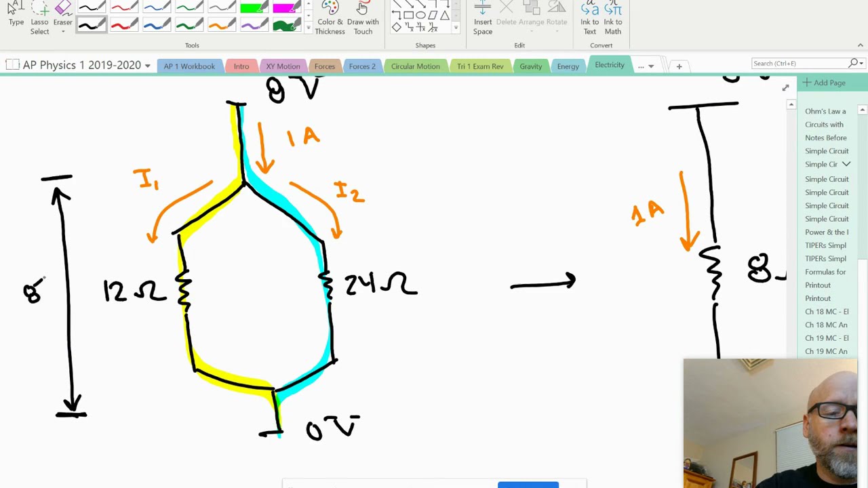Open the AP Physics 1 2019-2020 notebook dropdown
868x488 pixels.
pyautogui.click(x=147, y=66)
